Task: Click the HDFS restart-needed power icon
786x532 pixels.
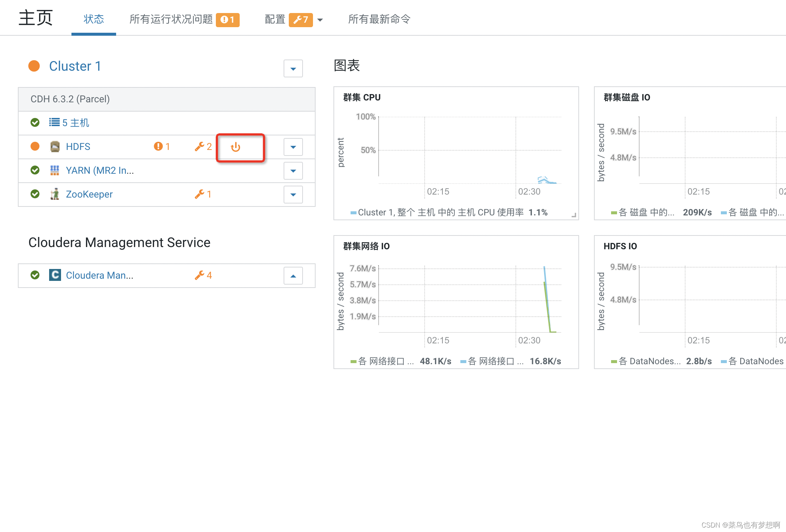Action: [x=236, y=147]
